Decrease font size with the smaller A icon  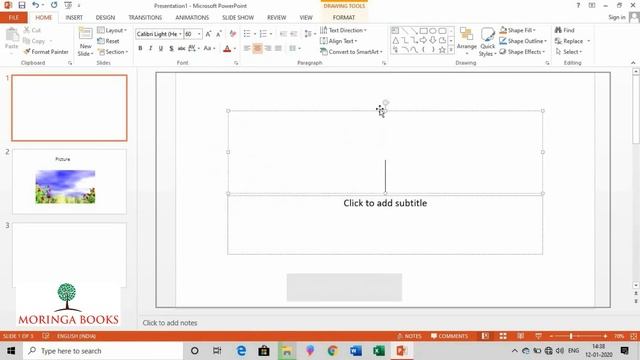219,34
